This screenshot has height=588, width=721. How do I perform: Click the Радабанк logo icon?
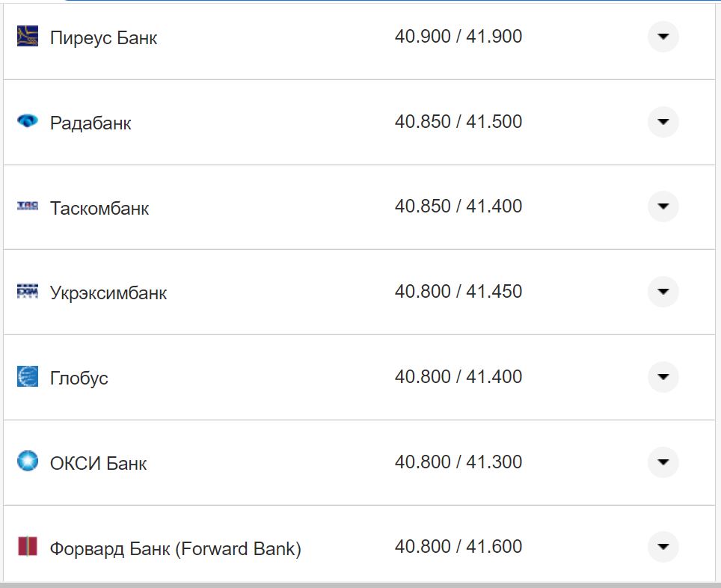(28, 120)
